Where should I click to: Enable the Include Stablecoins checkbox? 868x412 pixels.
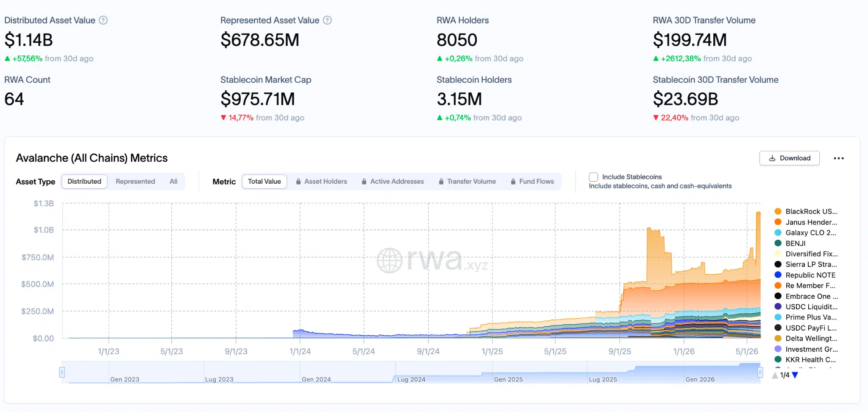pos(593,177)
